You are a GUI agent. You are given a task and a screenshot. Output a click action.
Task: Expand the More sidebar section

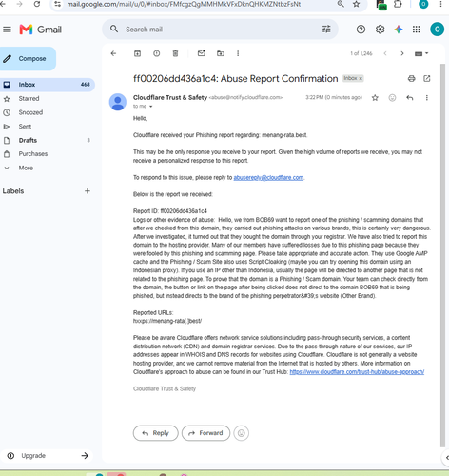(26, 168)
